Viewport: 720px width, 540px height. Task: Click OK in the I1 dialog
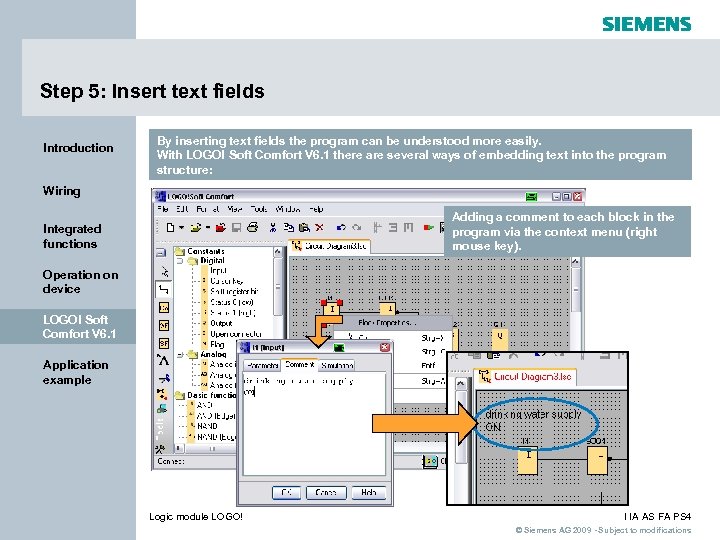(286, 492)
